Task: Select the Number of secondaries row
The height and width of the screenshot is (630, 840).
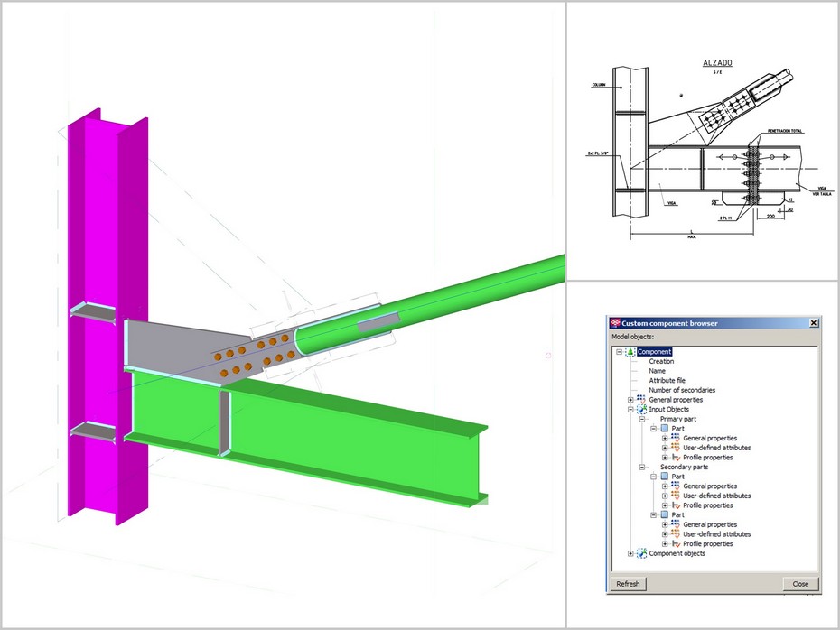Action: 682,390
